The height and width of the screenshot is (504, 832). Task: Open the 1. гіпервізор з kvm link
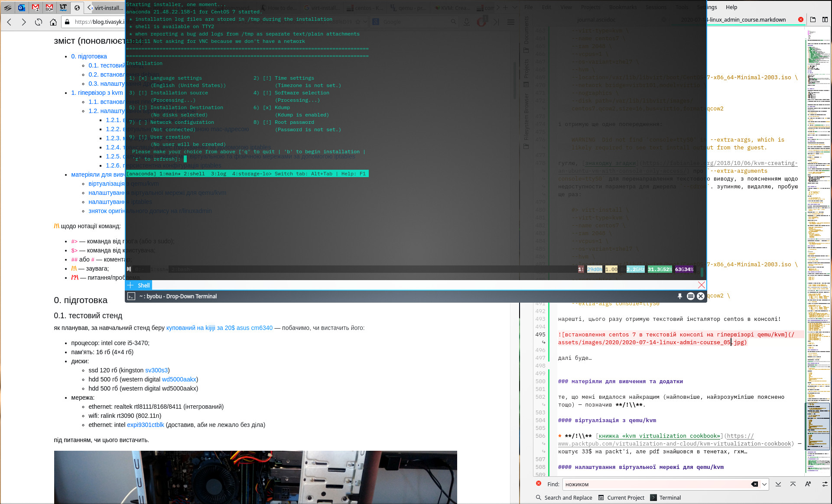(97, 93)
